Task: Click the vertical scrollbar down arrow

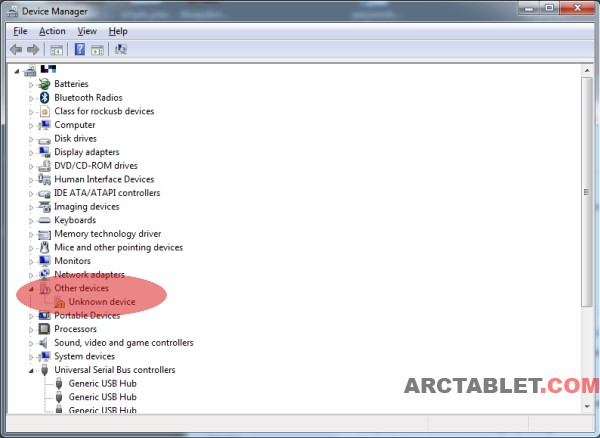Action: point(586,408)
